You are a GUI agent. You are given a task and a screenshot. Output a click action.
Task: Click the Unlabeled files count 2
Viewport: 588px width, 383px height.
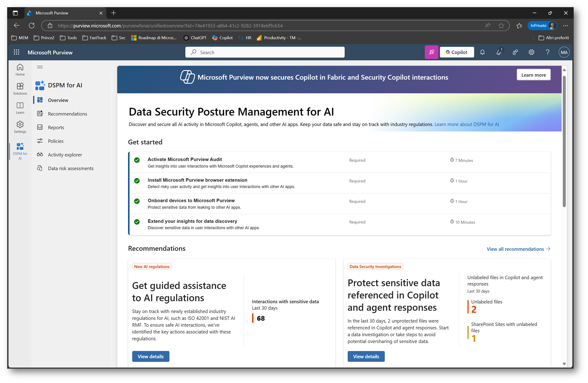click(x=474, y=309)
